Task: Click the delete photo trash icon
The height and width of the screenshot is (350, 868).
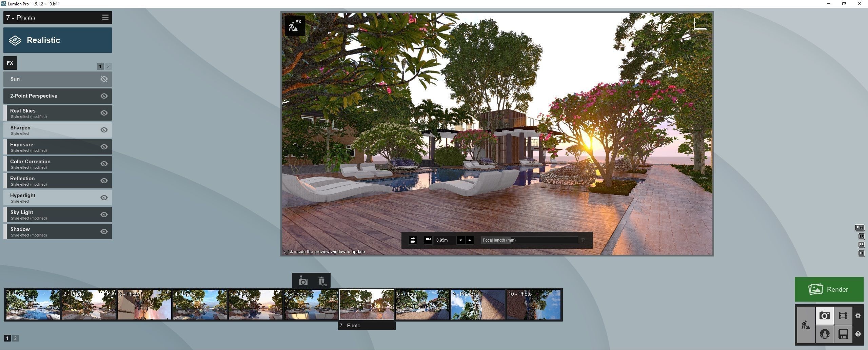Action: coord(321,281)
